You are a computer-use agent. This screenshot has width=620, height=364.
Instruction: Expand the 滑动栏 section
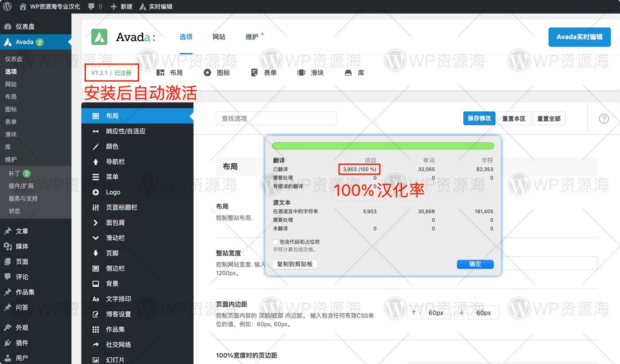137,238
